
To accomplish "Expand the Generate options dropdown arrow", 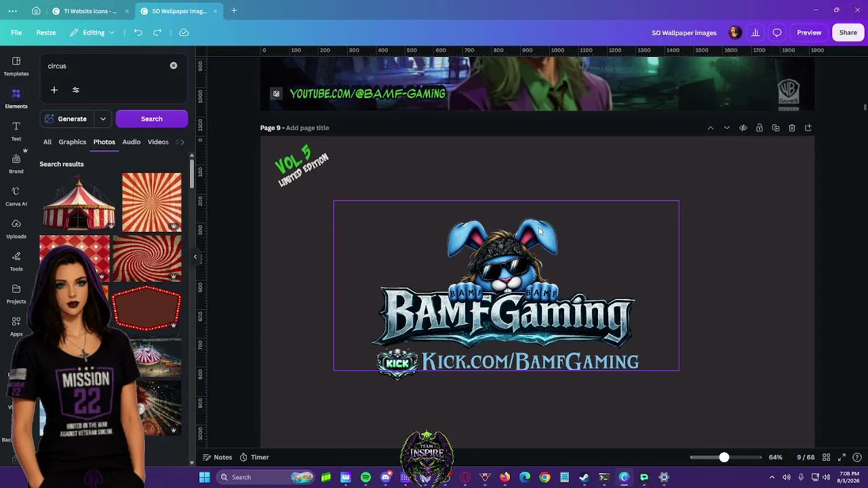I will coord(103,119).
